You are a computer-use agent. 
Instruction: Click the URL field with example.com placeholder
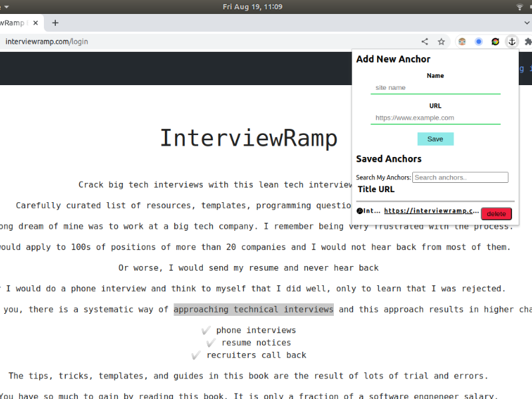tap(435, 118)
